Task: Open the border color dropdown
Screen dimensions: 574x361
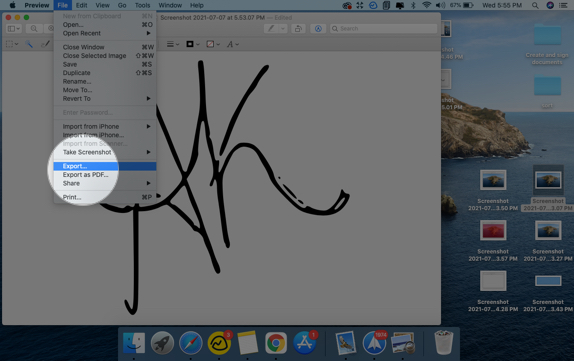Action: (x=193, y=44)
